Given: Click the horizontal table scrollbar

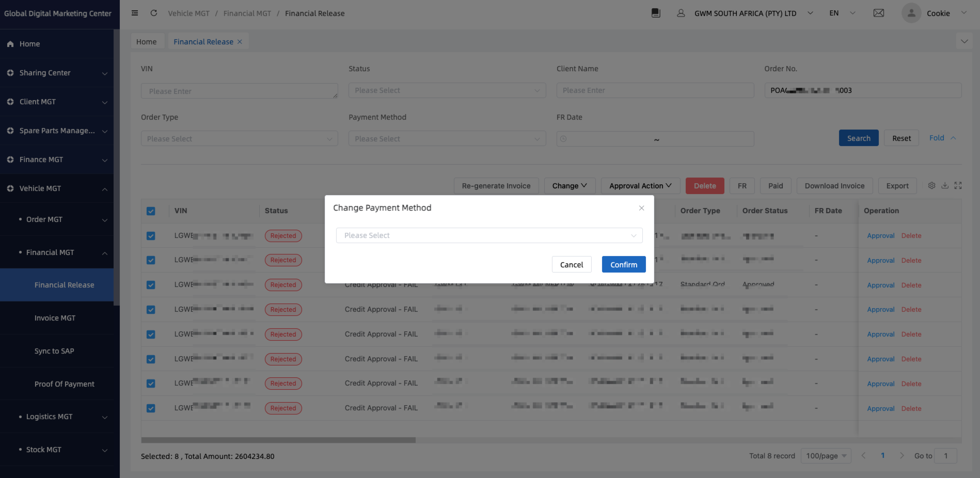Looking at the screenshot, I should pyautogui.click(x=278, y=440).
